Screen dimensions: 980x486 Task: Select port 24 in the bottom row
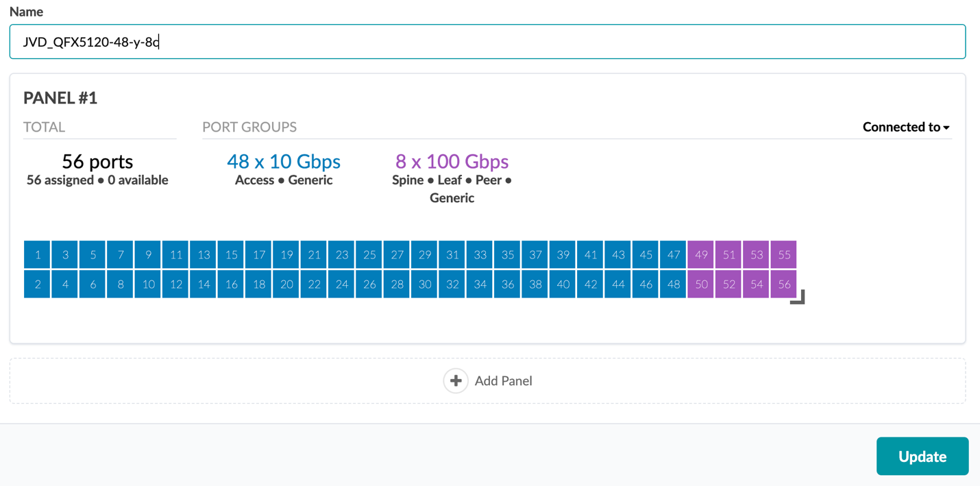[x=341, y=284]
